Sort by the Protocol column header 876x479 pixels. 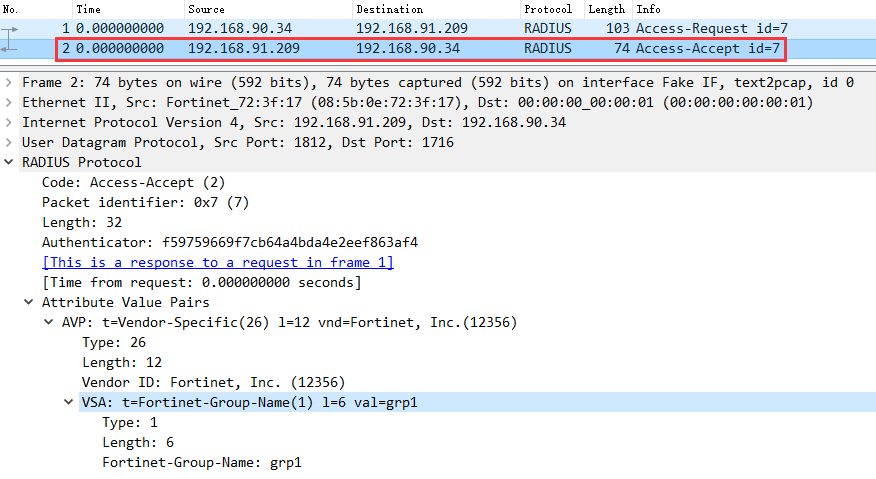point(547,9)
